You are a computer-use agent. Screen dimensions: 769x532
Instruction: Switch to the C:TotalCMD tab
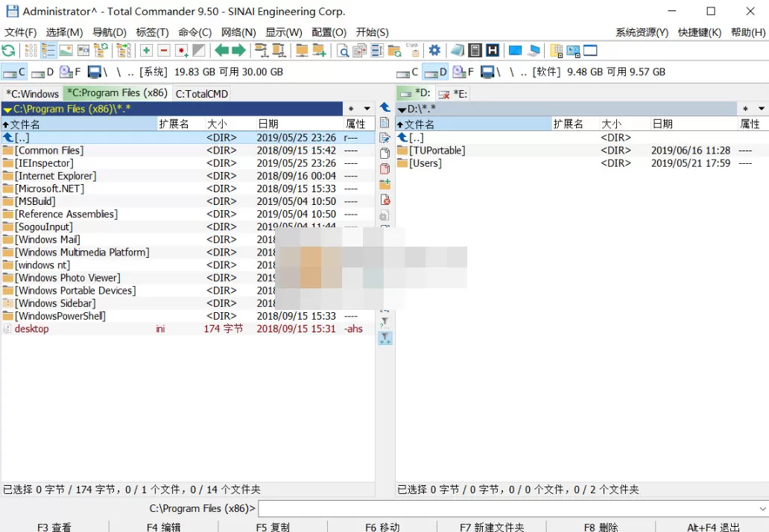click(x=201, y=94)
